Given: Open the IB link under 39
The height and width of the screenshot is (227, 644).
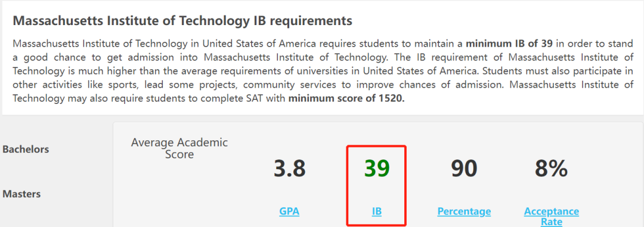Looking at the screenshot, I should coord(377,212).
